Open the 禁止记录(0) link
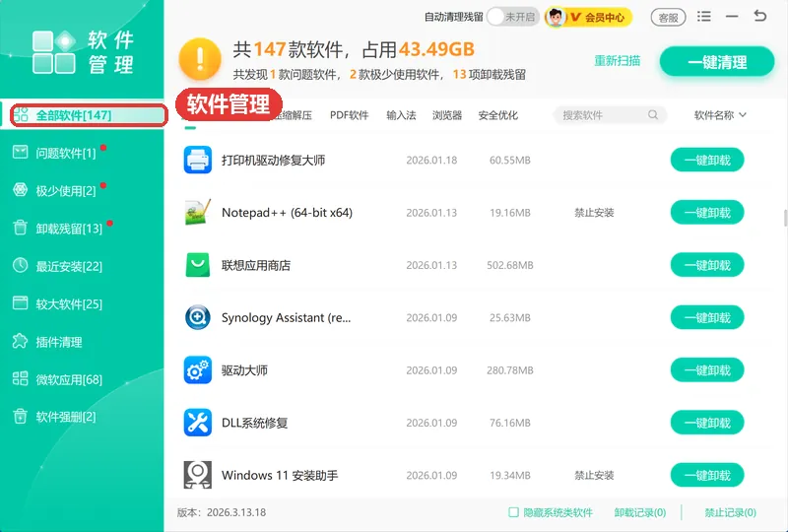 [730, 512]
